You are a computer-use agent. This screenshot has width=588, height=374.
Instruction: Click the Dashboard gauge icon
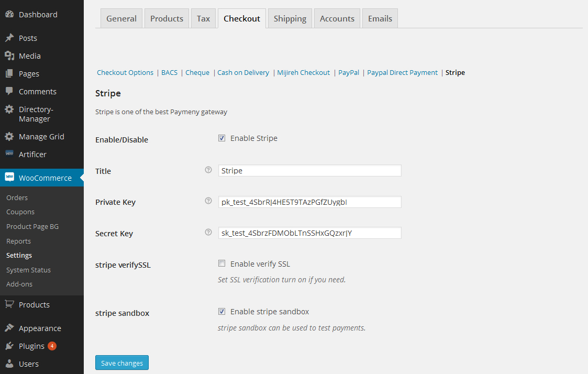click(9, 14)
